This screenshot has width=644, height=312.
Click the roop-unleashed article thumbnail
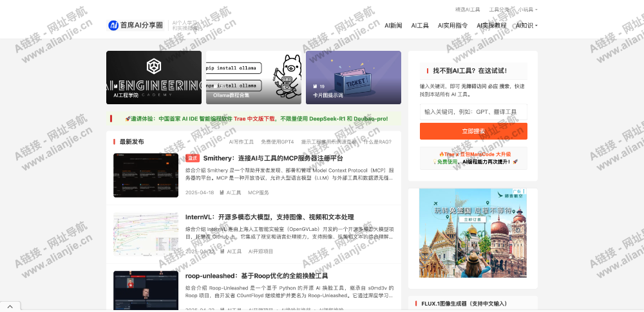tap(146, 290)
